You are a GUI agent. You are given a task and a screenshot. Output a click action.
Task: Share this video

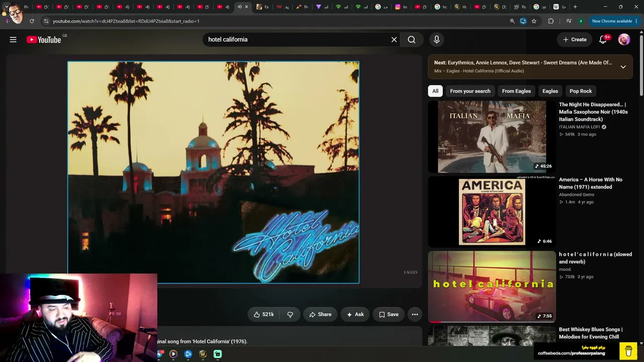click(x=320, y=314)
